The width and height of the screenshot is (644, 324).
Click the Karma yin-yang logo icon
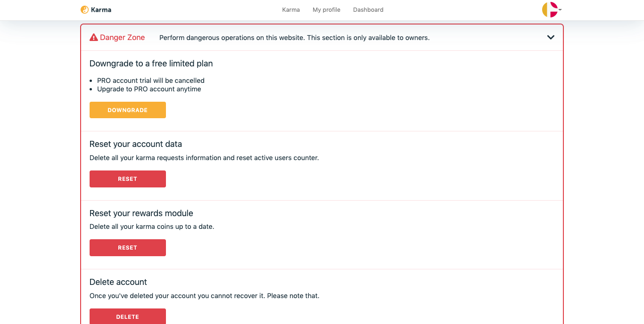click(84, 9)
